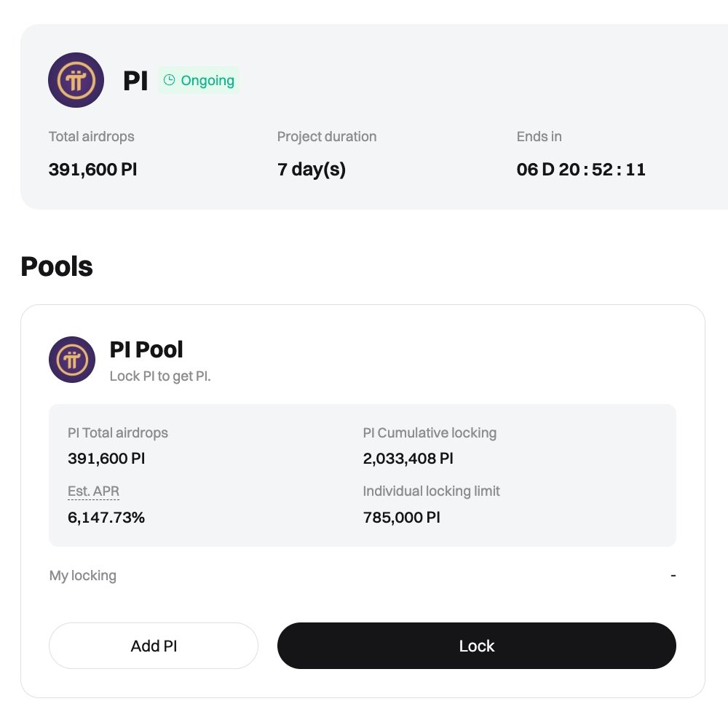Click the dotted-underlined Est. APR label
The height and width of the screenshot is (728, 728).
[x=93, y=491]
